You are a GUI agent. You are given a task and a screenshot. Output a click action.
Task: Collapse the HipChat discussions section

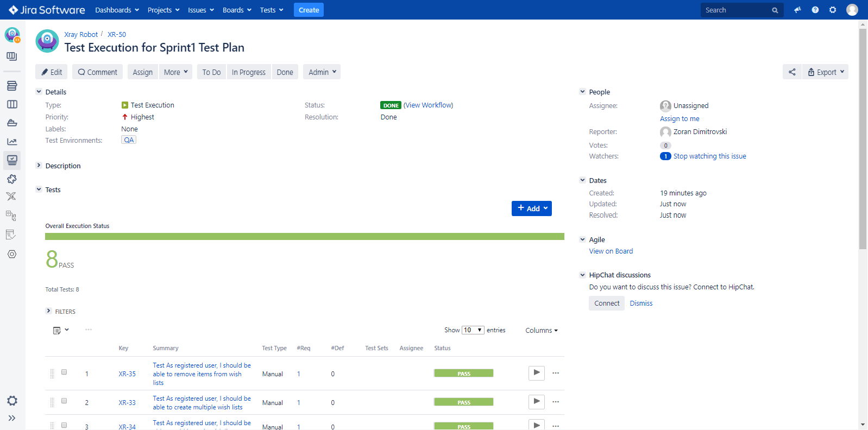(582, 275)
